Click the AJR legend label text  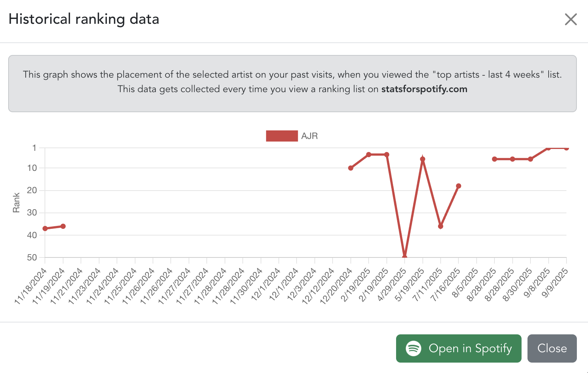(309, 136)
